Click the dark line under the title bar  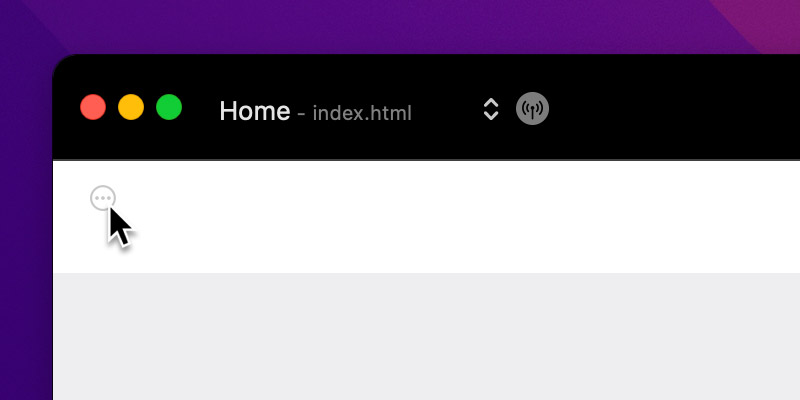427,160
